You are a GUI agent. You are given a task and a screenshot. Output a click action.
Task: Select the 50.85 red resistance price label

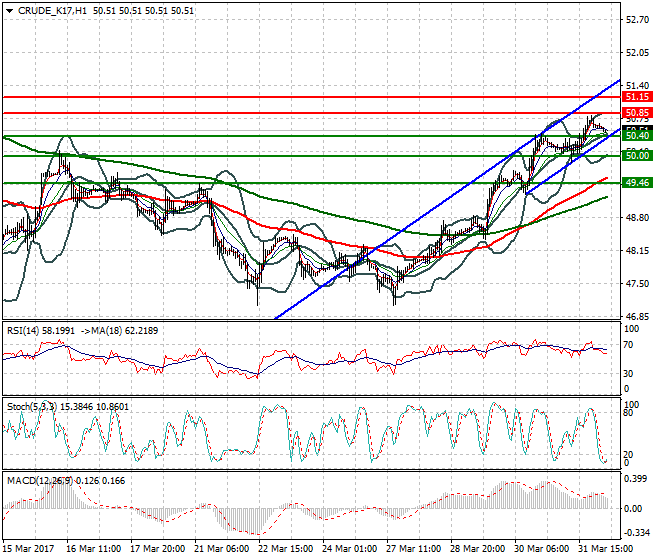[x=637, y=113]
